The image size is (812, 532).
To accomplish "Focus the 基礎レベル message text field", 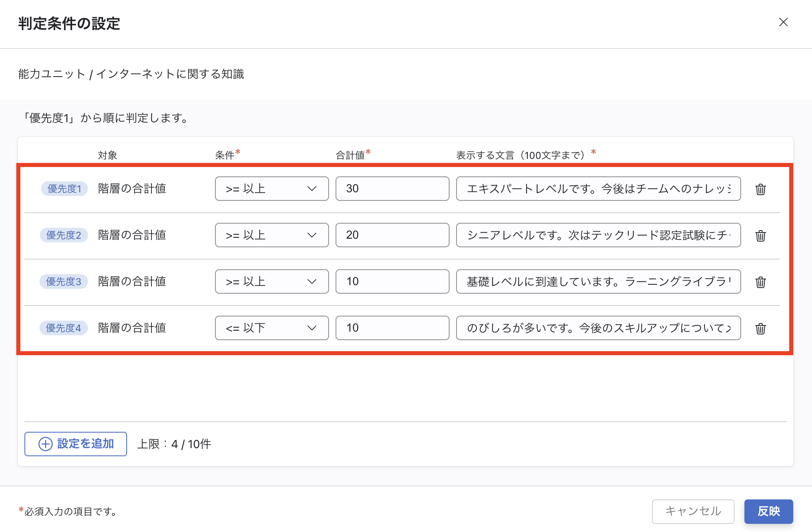I will tap(598, 281).
